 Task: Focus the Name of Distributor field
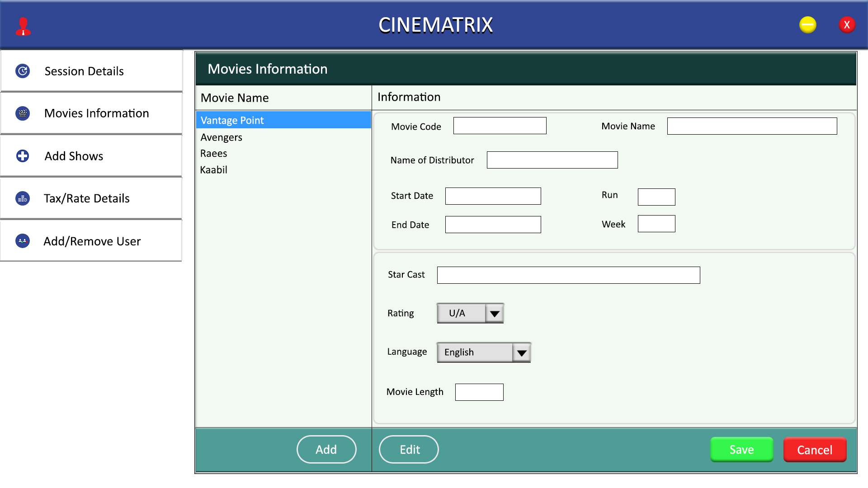coord(552,160)
